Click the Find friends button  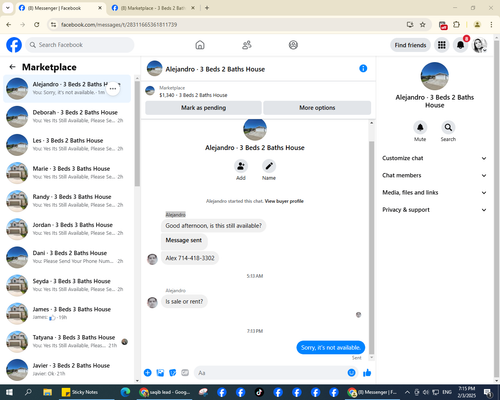coord(410,45)
